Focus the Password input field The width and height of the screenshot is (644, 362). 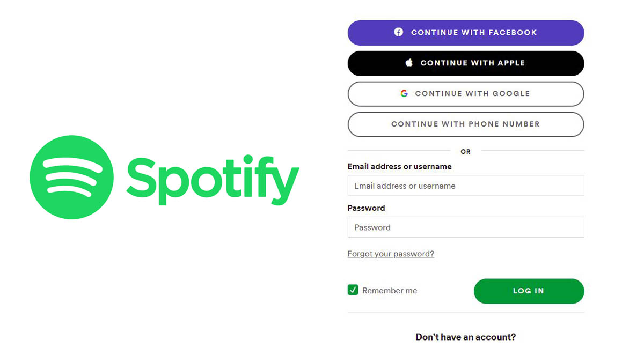pyautogui.click(x=466, y=227)
